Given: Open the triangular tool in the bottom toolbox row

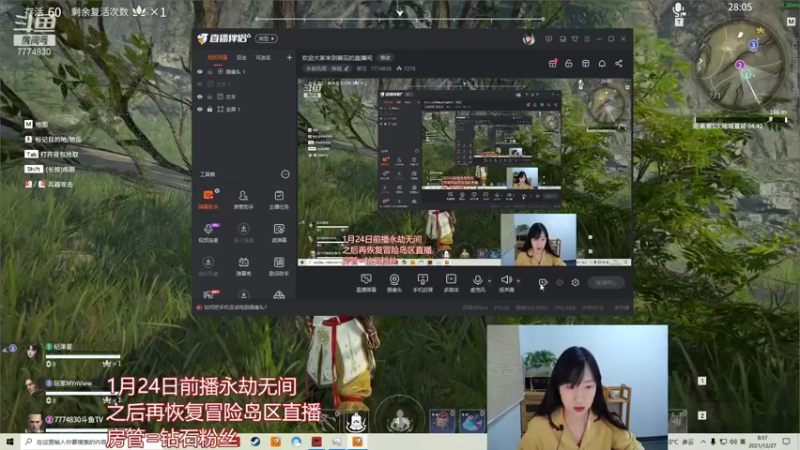Looking at the screenshot, I should pos(279,295).
